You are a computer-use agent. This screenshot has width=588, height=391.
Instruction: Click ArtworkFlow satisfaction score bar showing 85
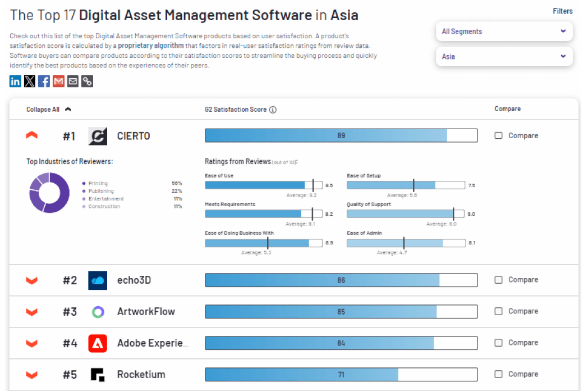pyautogui.click(x=341, y=312)
